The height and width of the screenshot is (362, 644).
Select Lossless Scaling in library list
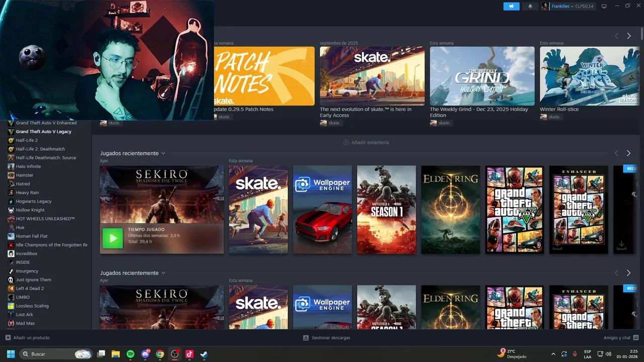[32, 306]
